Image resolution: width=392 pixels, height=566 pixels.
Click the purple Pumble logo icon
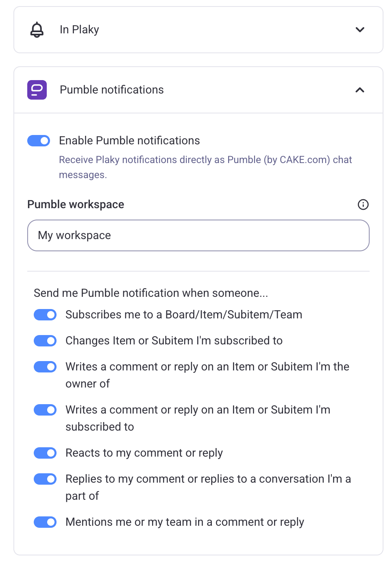coord(37,90)
